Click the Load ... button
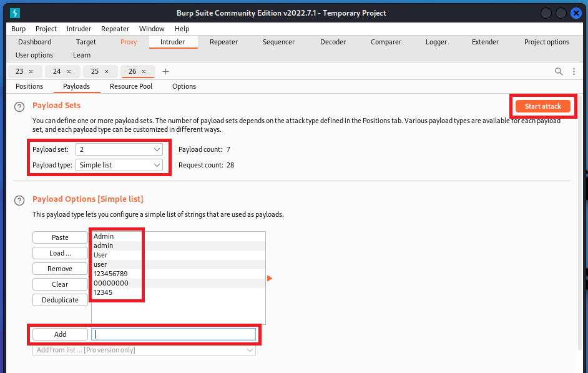Image resolution: width=588 pixels, height=373 pixels. (x=60, y=253)
